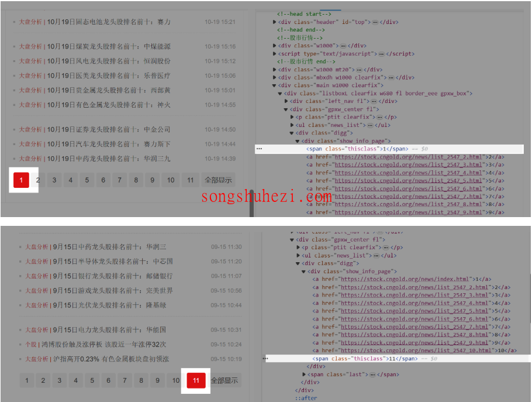Viewport: 532px width, 402px height.
Task: Go to page 5 beside active red page 1
Action: 87,180
